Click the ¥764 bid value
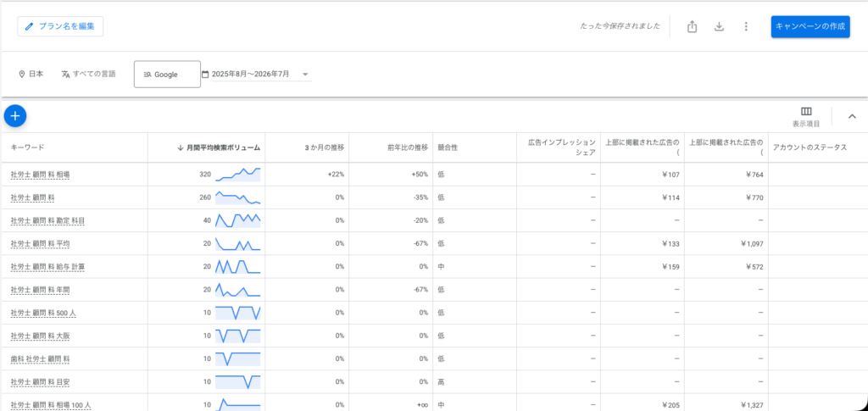This screenshot has width=868, height=411. (x=754, y=175)
